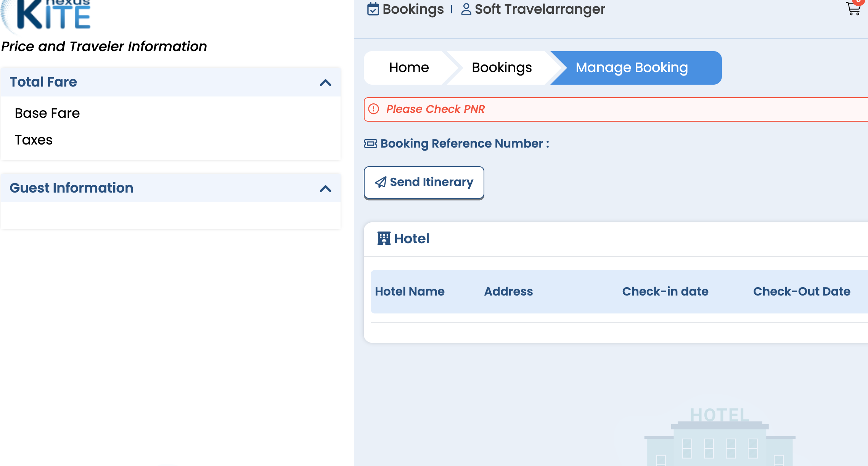The width and height of the screenshot is (868, 466).
Task: Click Soft Travelarranger account name
Action: tap(540, 9)
